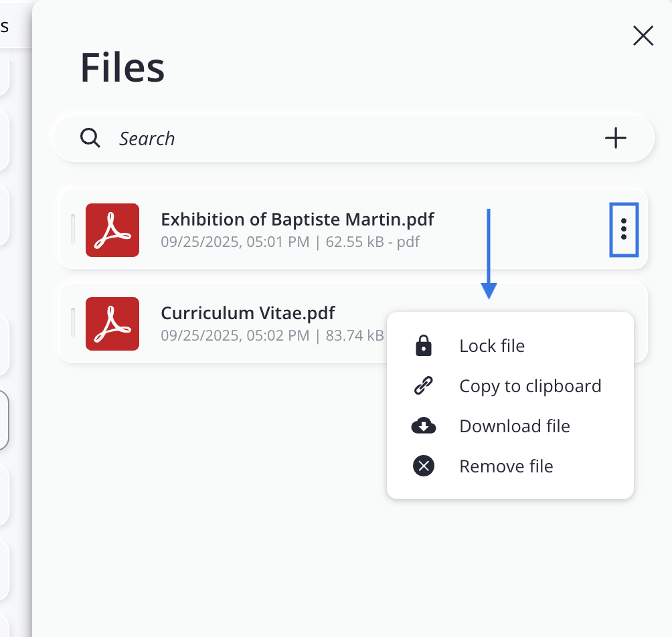Choose Lock file from the menu

492,346
